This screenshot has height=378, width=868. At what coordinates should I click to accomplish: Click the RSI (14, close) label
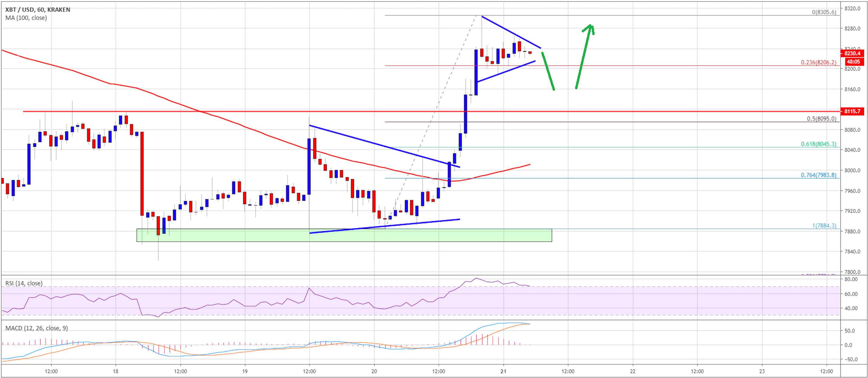24,283
